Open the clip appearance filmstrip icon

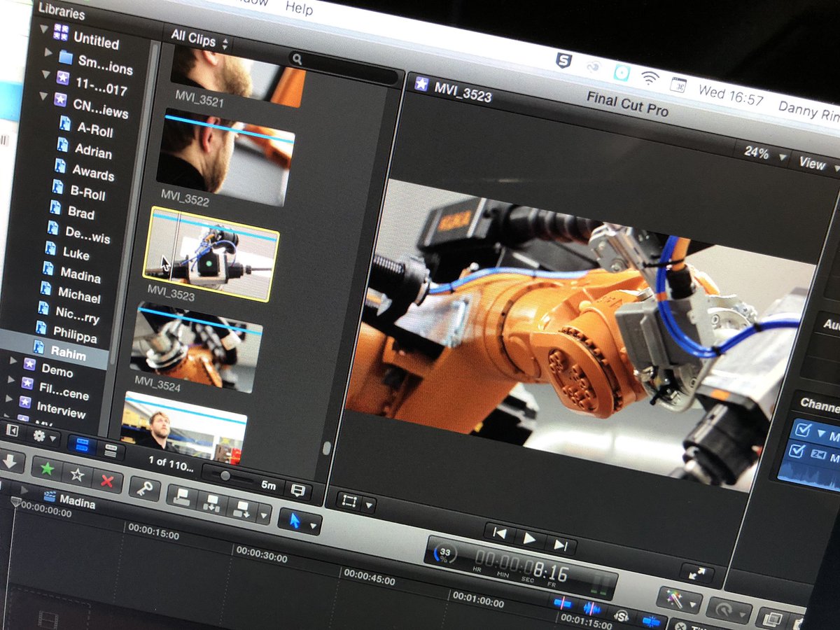coord(300,490)
